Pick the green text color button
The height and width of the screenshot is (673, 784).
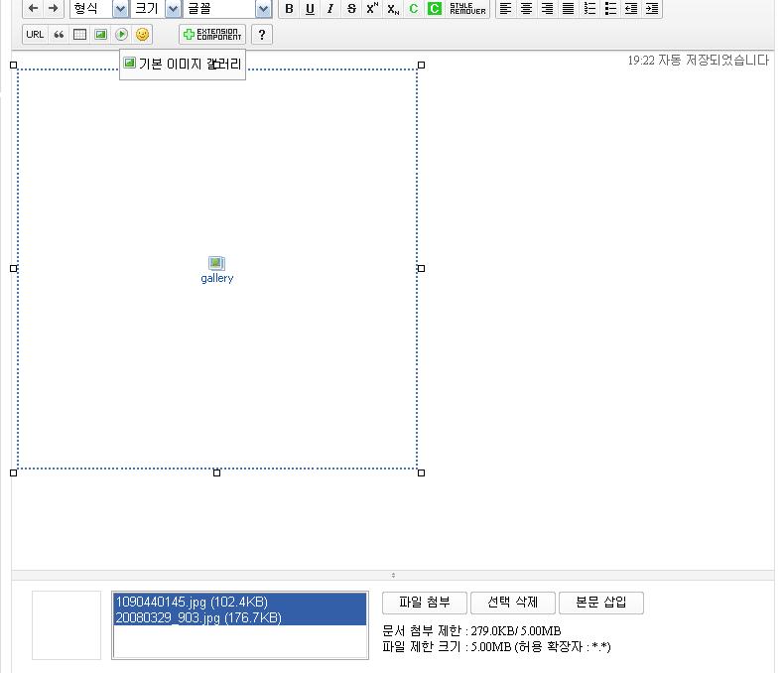[414, 9]
